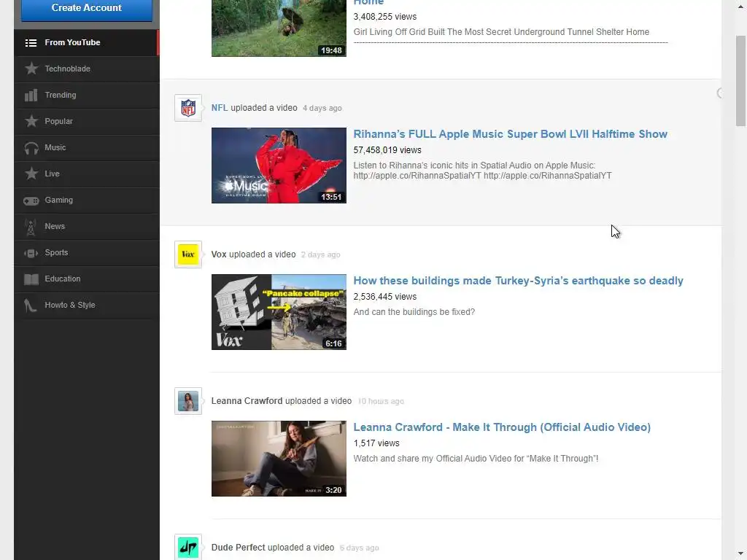Click "And can the buildings be fixed?" description
The image size is (747, 560).
pos(414,312)
